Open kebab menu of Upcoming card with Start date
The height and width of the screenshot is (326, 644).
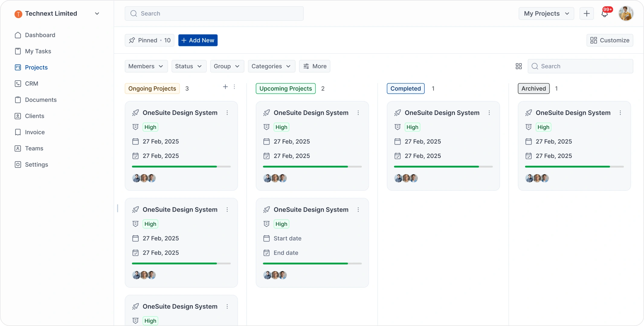click(358, 209)
